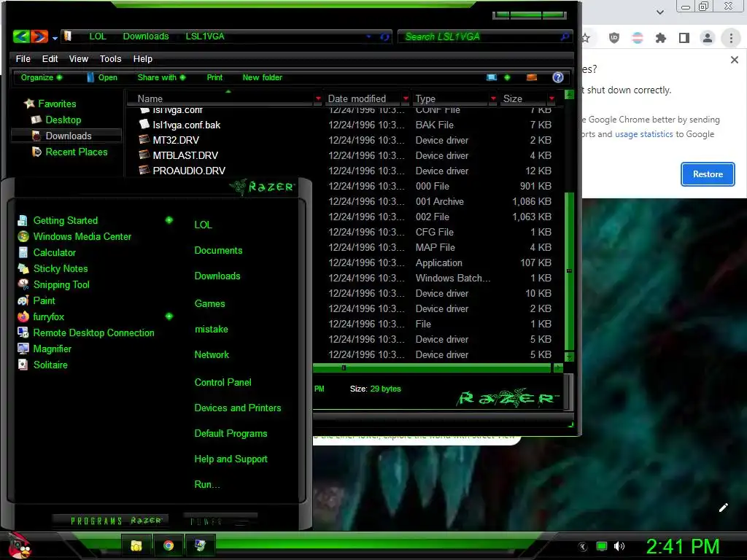Image resolution: width=747 pixels, height=560 pixels.
Task: Open the View menu
Action: [x=79, y=58]
